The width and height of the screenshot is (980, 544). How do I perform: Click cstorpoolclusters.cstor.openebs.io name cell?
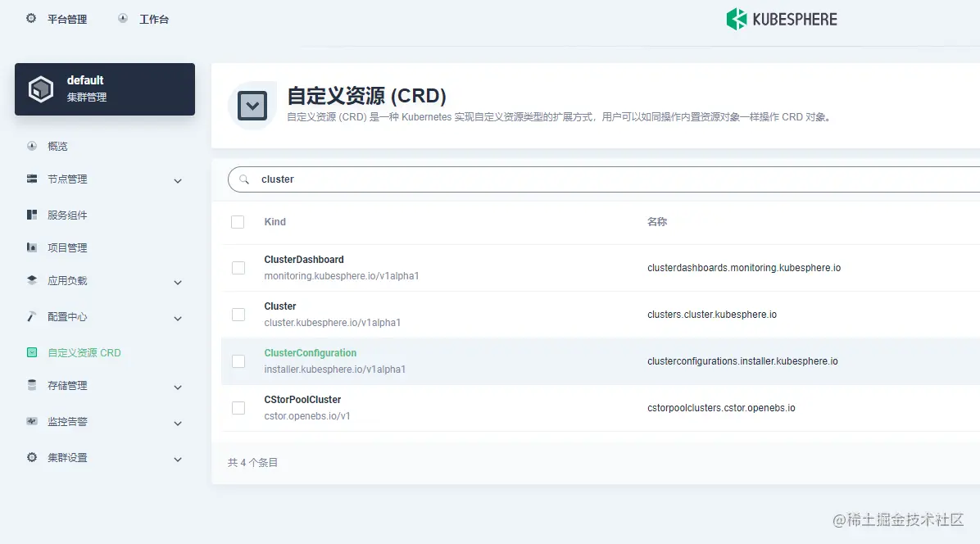(x=721, y=408)
